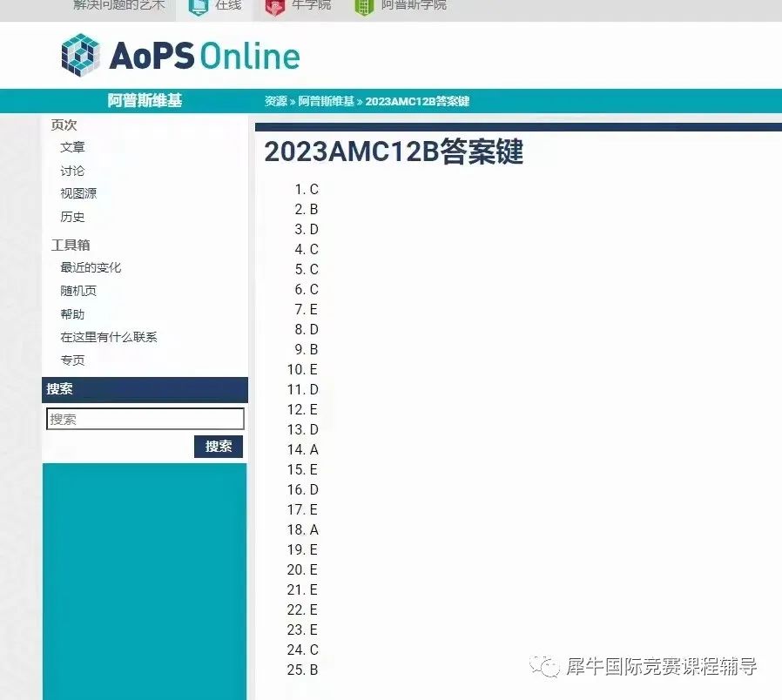Click the green icon beside 阿普斯学院
This screenshot has height=700, width=782.
point(364,6)
